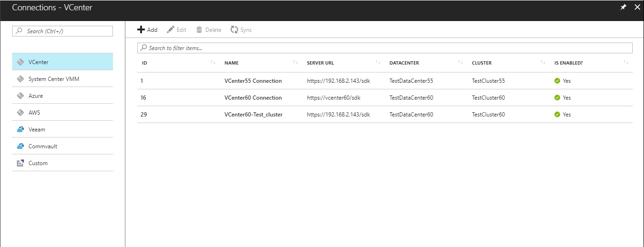Sort by Server URL column arrows
Image resolution: width=644 pixels, height=247 pixels.
(x=378, y=63)
